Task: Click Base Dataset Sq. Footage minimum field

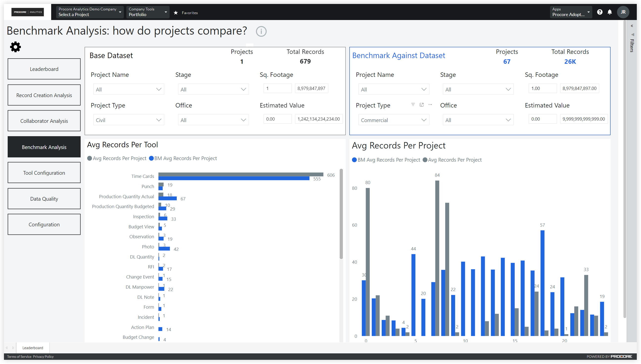Action: click(x=277, y=88)
